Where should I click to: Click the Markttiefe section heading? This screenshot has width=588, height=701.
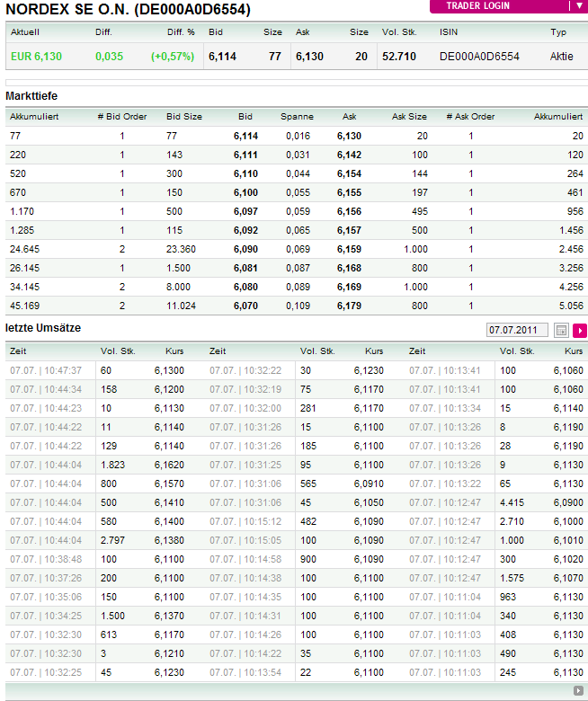31,96
